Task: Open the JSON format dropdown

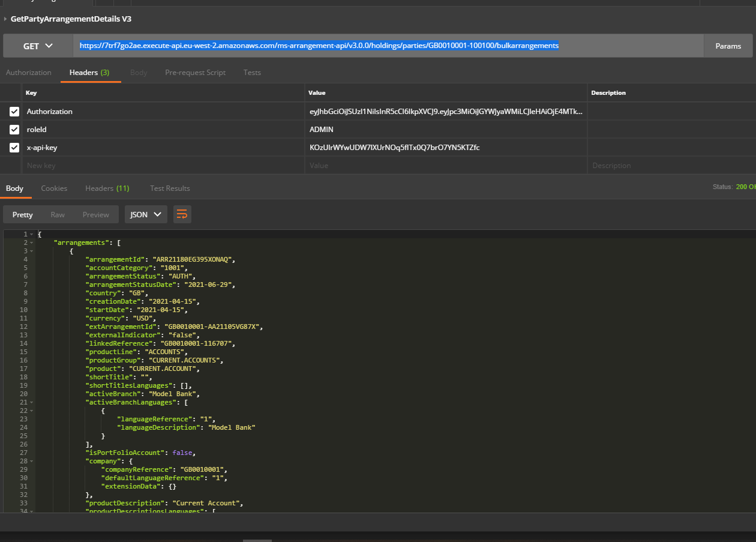Action: [x=146, y=214]
